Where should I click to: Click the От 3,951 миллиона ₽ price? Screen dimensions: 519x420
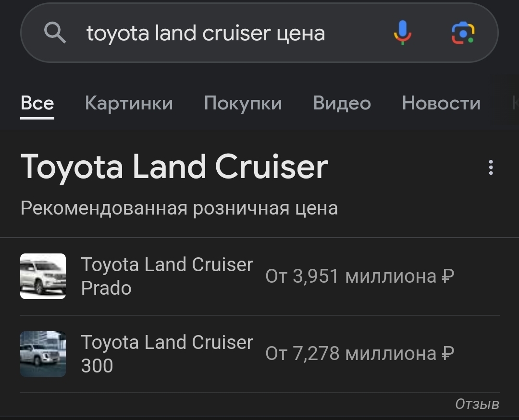click(x=359, y=276)
